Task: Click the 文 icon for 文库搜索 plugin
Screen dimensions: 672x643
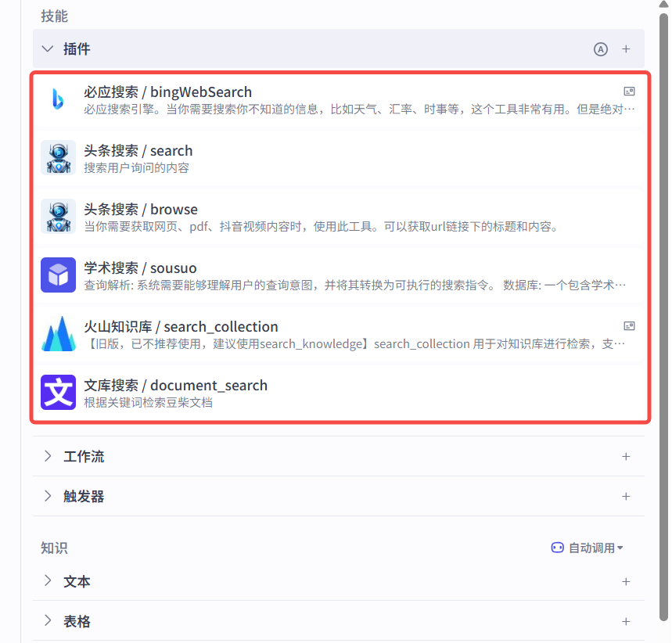Action: 59,392
